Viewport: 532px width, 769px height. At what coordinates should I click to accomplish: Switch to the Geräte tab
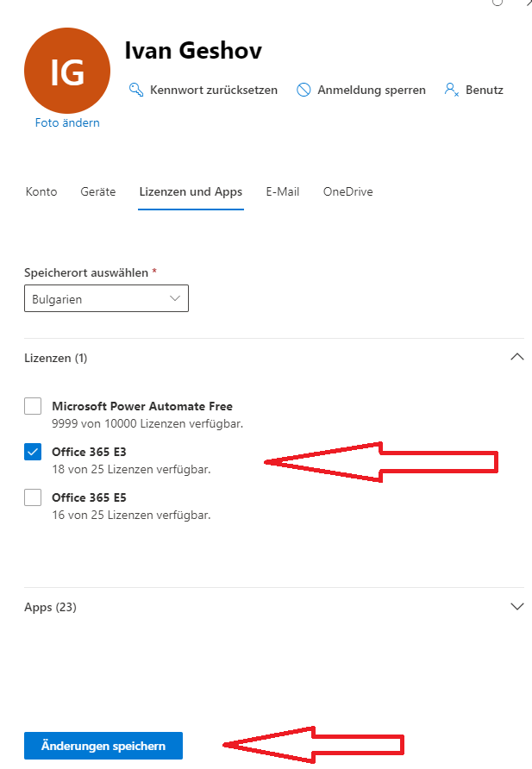[x=98, y=191]
